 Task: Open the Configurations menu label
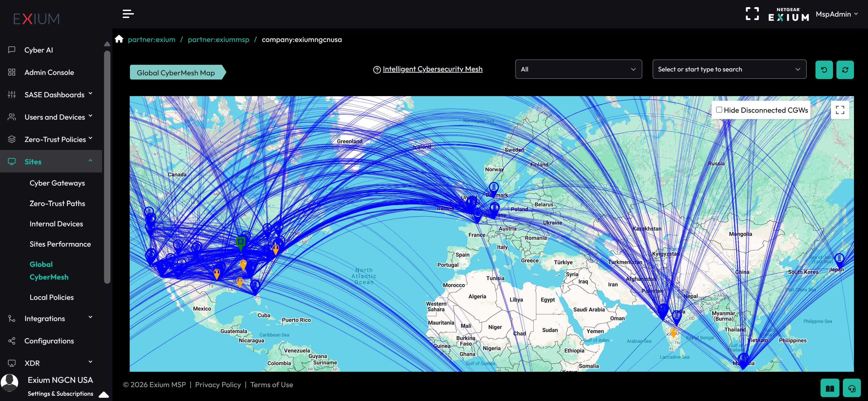coord(49,341)
